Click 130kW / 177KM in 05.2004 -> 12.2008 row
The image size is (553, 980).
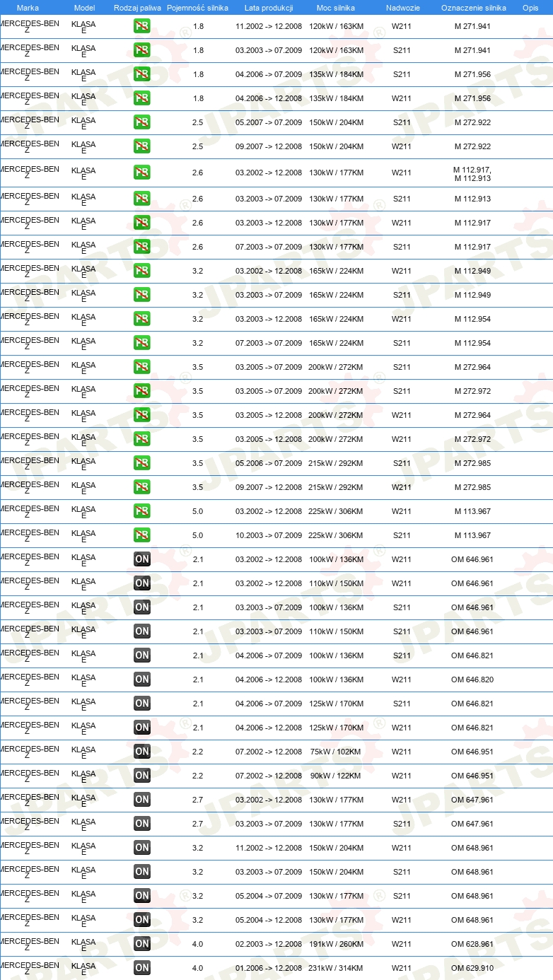336,920
